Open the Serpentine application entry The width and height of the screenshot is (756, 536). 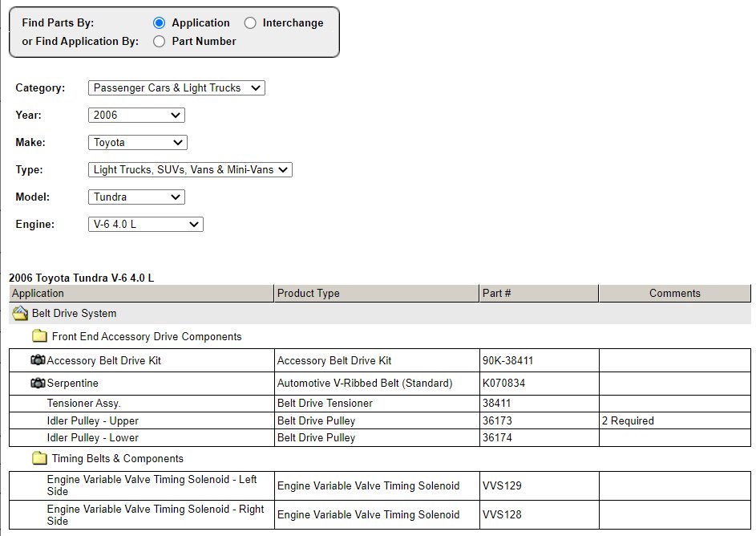coord(72,383)
